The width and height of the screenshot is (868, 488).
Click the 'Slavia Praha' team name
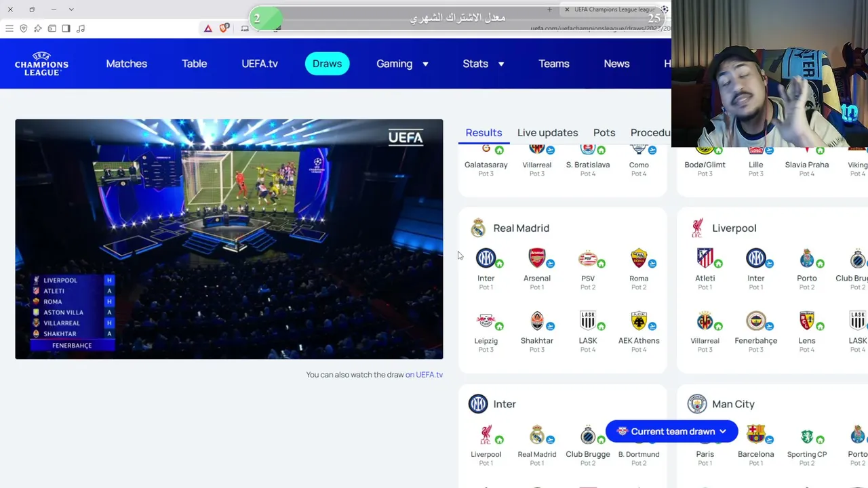(807, 165)
